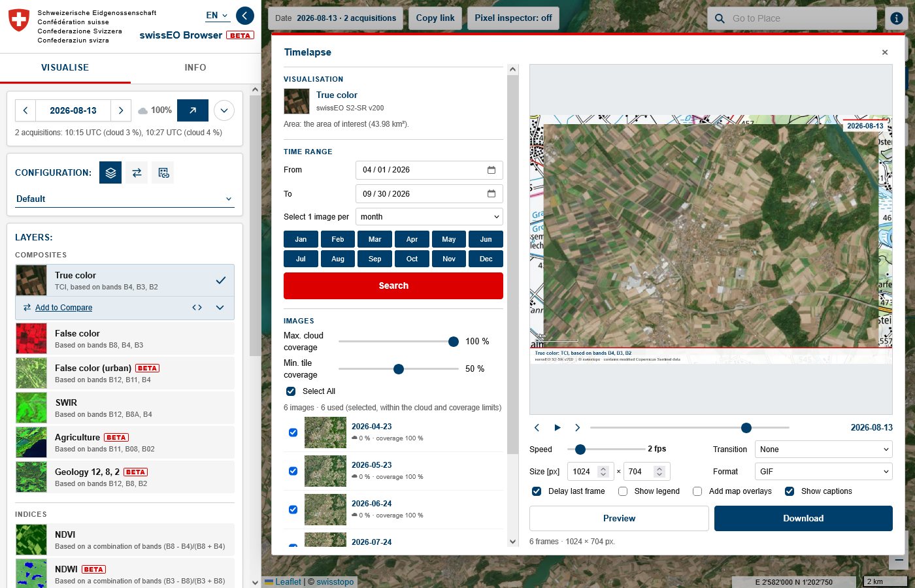
Task: Expand the date details chevron in the date bar
Action: (224, 110)
